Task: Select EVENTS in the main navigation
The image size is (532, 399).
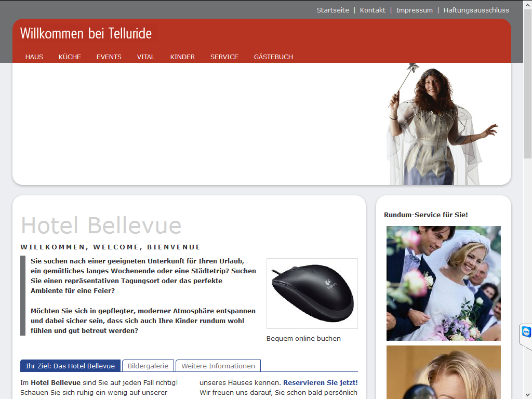Action: pyautogui.click(x=109, y=57)
